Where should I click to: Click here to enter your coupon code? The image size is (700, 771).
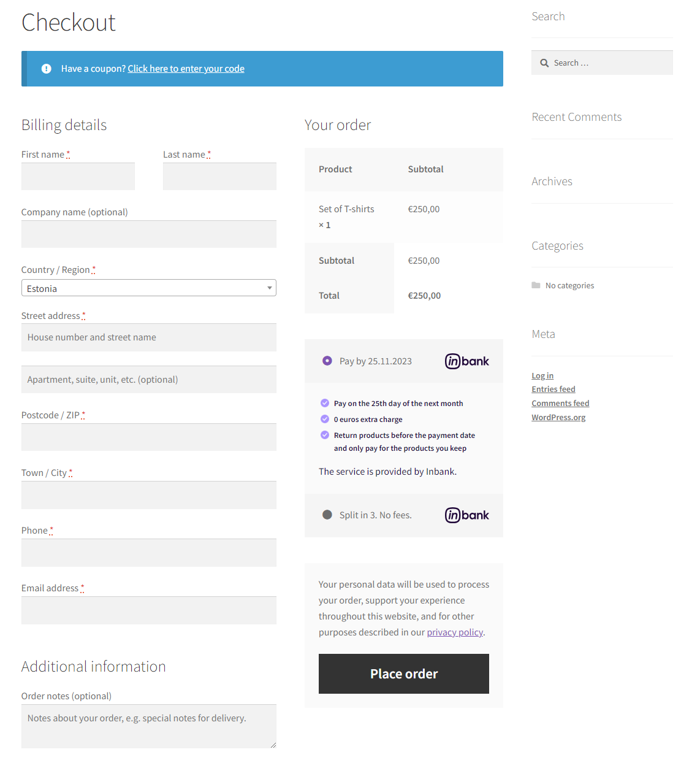pyautogui.click(x=186, y=69)
